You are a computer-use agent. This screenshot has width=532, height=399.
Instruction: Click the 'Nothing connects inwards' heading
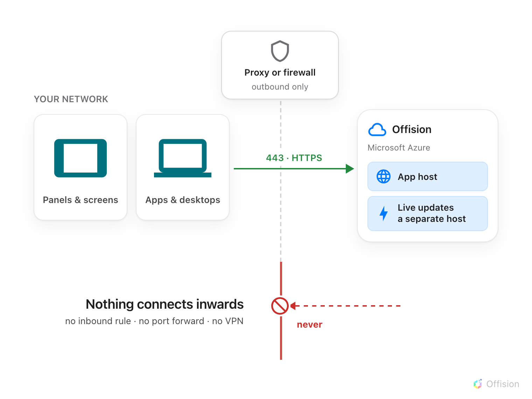[x=164, y=304]
